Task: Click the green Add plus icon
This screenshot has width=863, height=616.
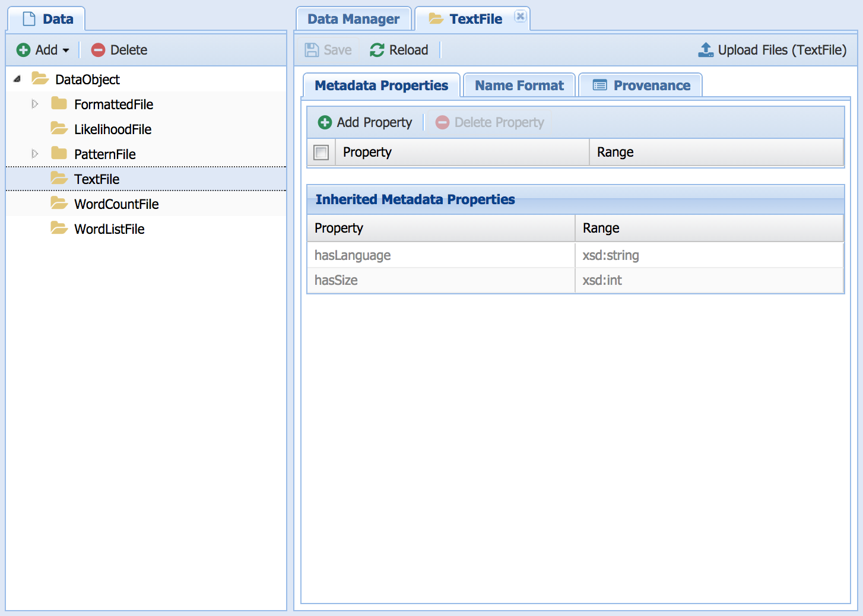Action: (23, 50)
